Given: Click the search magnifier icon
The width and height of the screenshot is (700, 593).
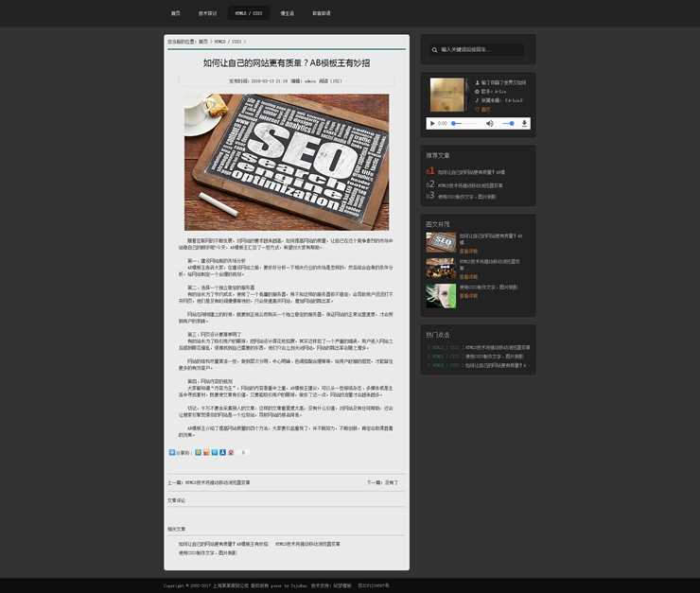Looking at the screenshot, I should 434,49.
